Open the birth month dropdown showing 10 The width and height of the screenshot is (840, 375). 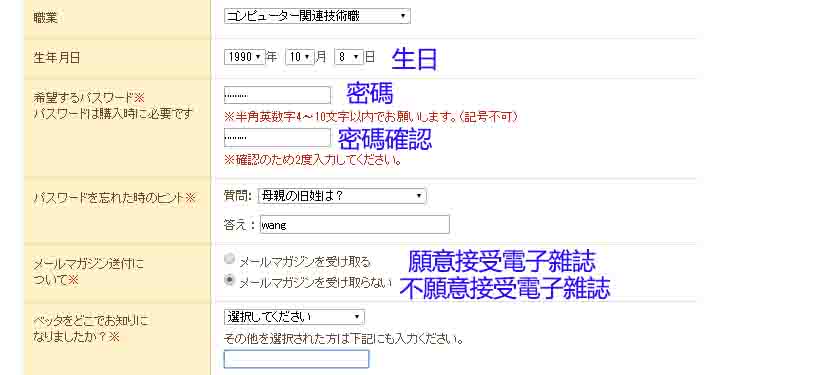pyautogui.click(x=299, y=57)
